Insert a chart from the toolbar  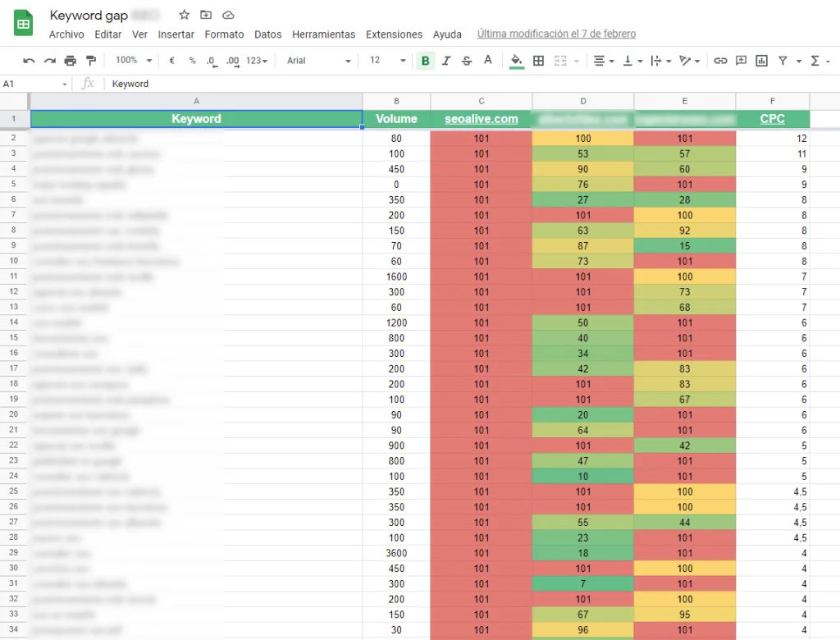pos(762,61)
